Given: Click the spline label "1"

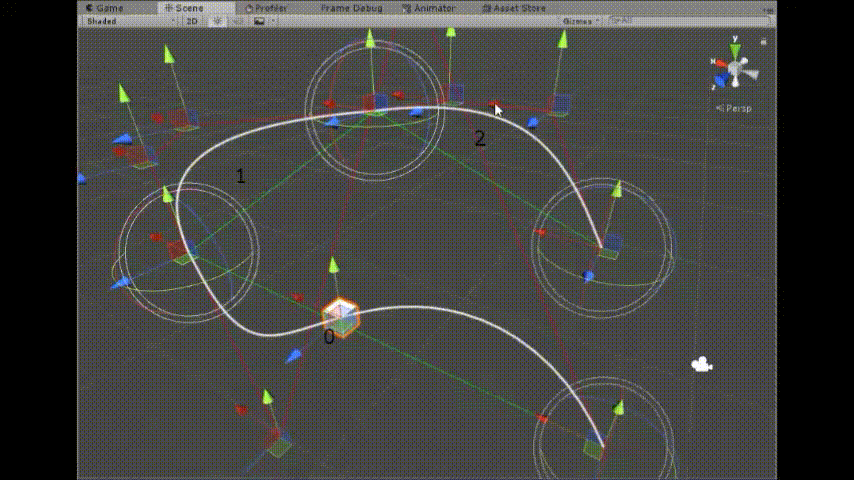Looking at the screenshot, I should tap(240, 175).
